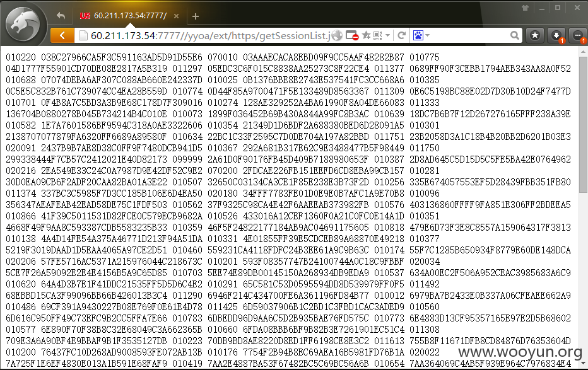This screenshot has width=588, height=370.
Task: Click session hash 038C27966CA5F3C591163AD5D91D55E6
Action: pyautogui.click(x=122, y=57)
